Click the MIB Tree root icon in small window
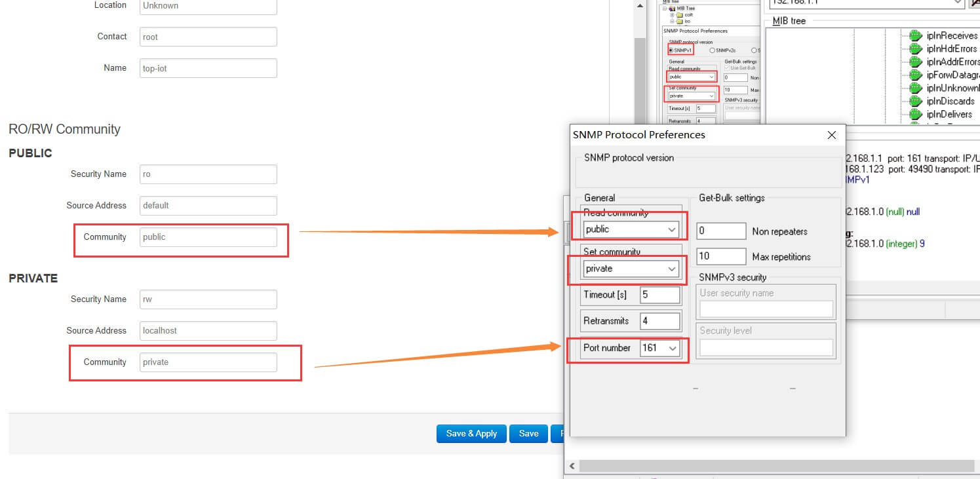This screenshot has width=980, height=479. click(x=672, y=9)
